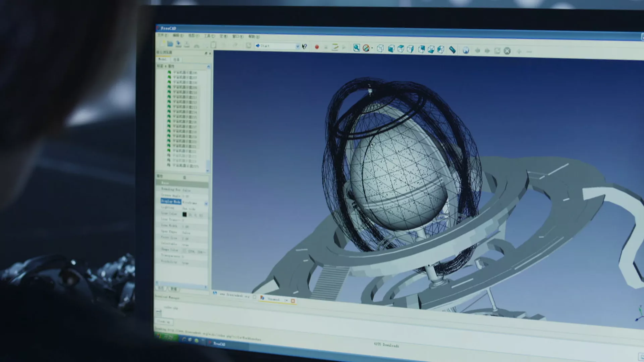The height and width of the screenshot is (362, 644).
Task: Close the Unnamed document tab
Action: [293, 301]
